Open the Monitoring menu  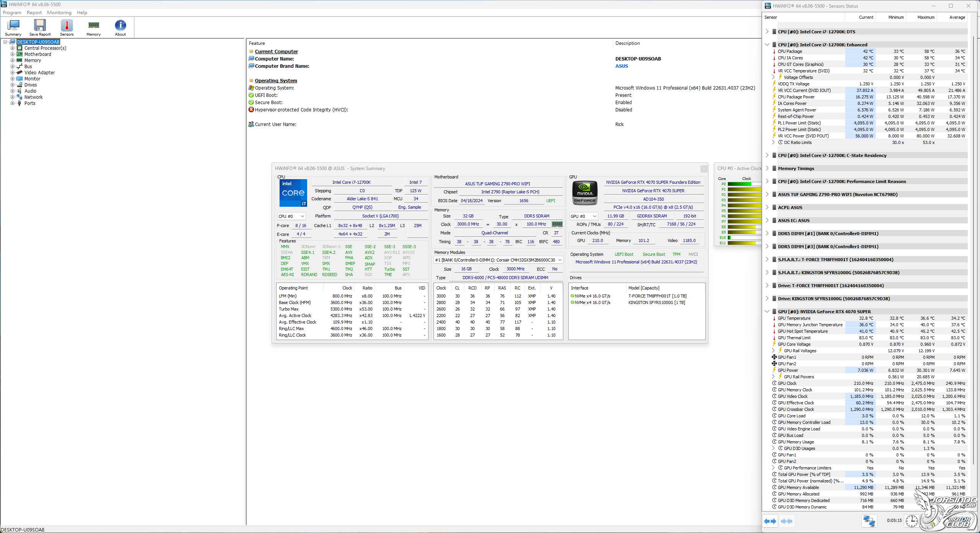[59, 13]
